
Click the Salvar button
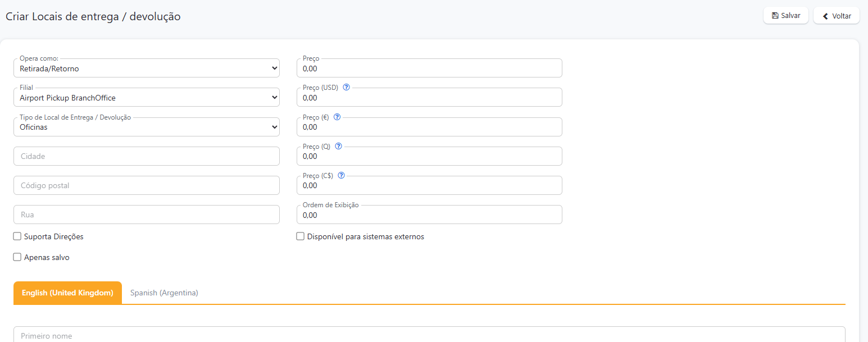click(785, 16)
